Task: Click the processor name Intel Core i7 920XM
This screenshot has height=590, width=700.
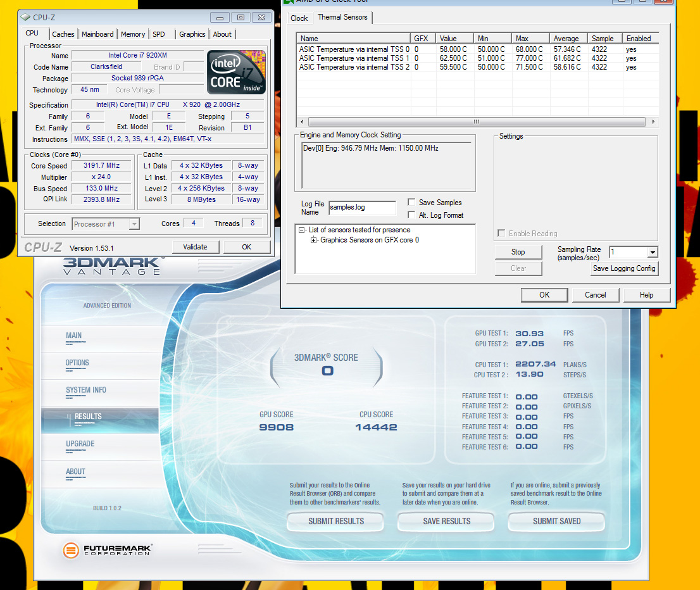Action: [x=137, y=55]
